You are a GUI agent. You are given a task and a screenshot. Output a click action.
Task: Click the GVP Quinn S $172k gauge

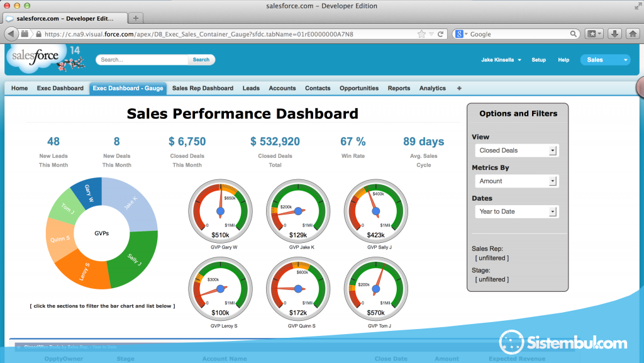(298, 289)
